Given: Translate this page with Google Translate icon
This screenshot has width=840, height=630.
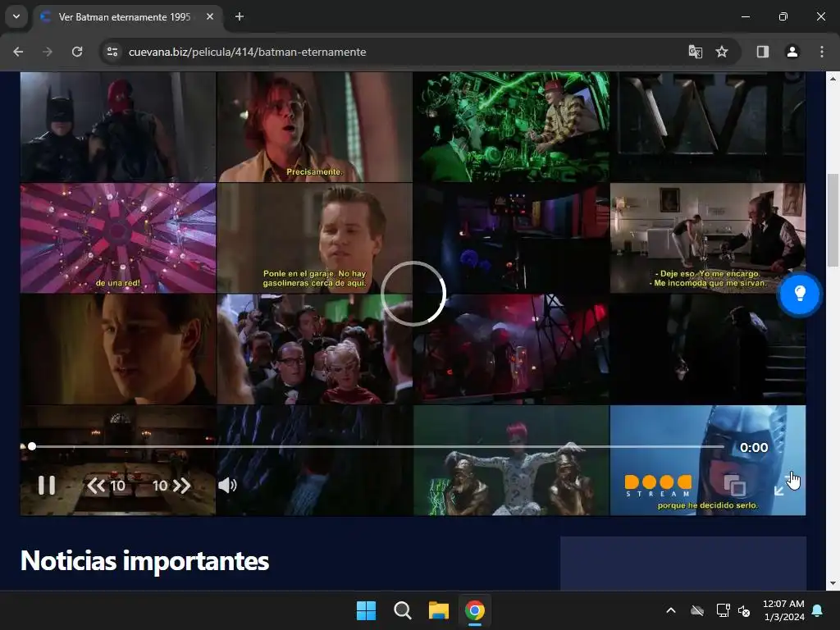Looking at the screenshot, I should click(x=696, y=52).
